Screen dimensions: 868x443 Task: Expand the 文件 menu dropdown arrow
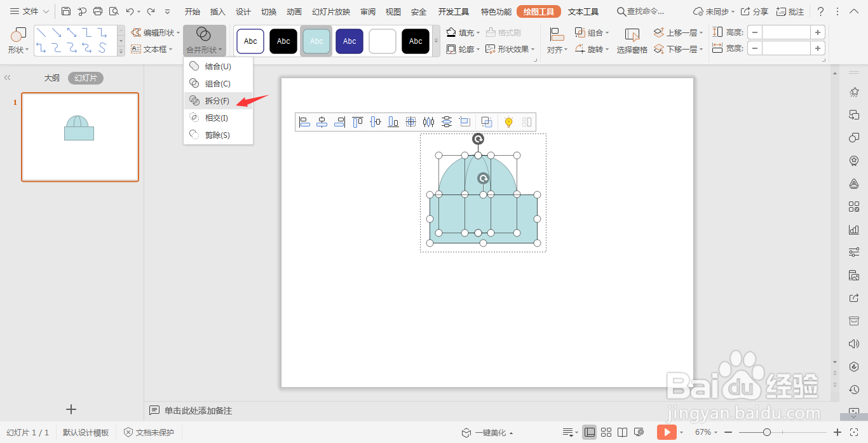[x=46, y=11]
